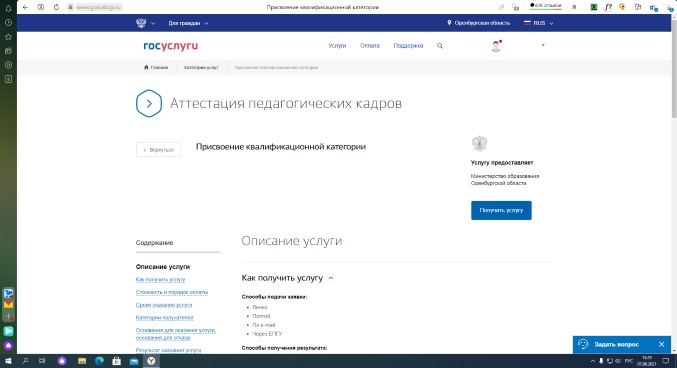
Task: Click the tray volume speaker icon
Action: click(x=618, y=361)
